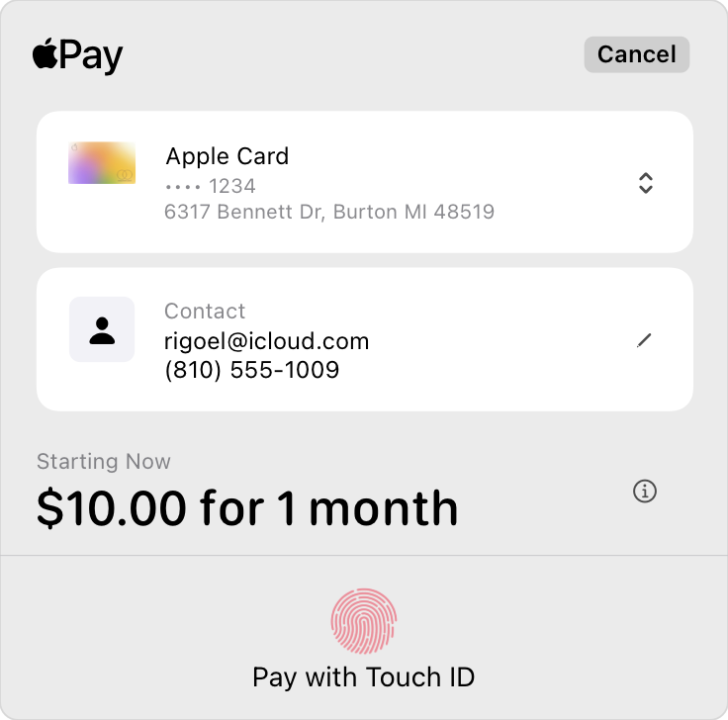The image size is (728, 720).
Task: Open the payment card selector chevrons
Action: 645,183
